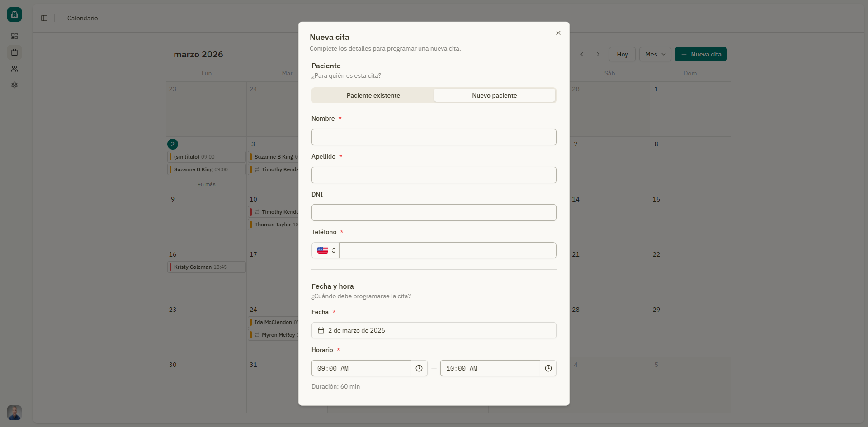Open the start time clock picker
The image size is (868, 427).
419,368
